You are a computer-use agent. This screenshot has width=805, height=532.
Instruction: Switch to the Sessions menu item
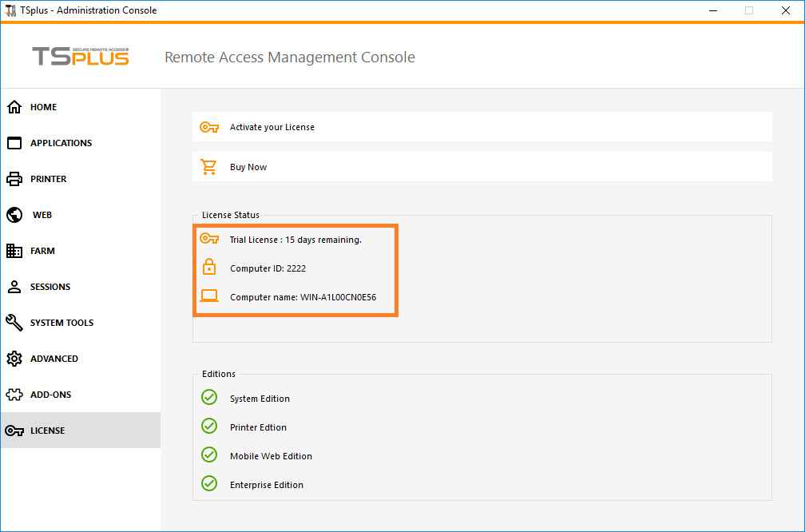pos(50,287)
